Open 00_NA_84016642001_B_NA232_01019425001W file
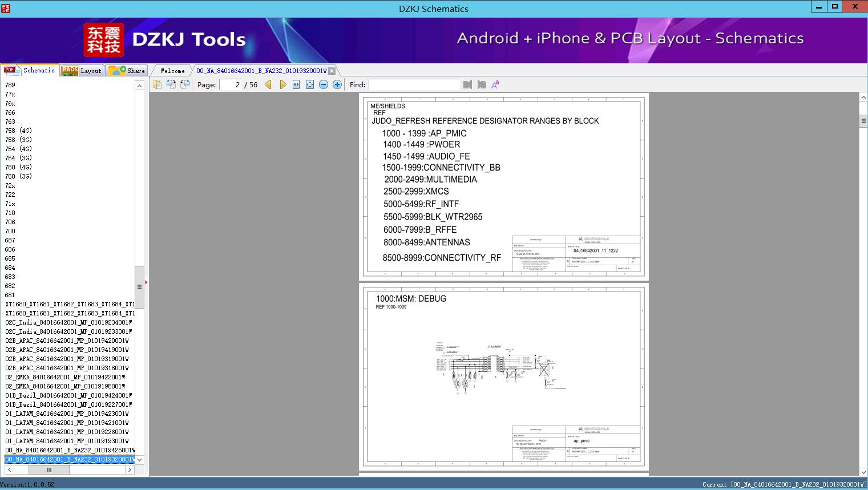 [70, 450]
